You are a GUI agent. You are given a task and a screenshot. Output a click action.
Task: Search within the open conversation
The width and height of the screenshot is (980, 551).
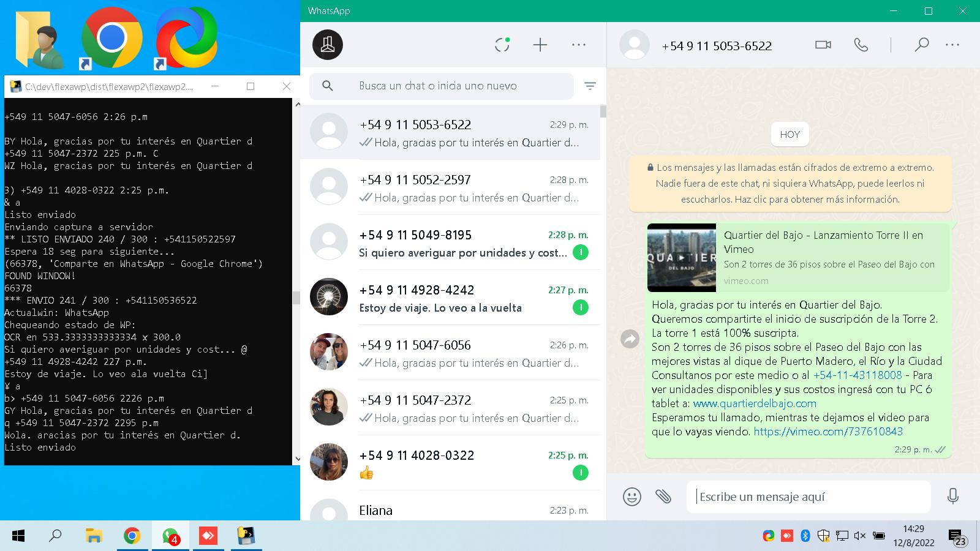coord(922,45)
